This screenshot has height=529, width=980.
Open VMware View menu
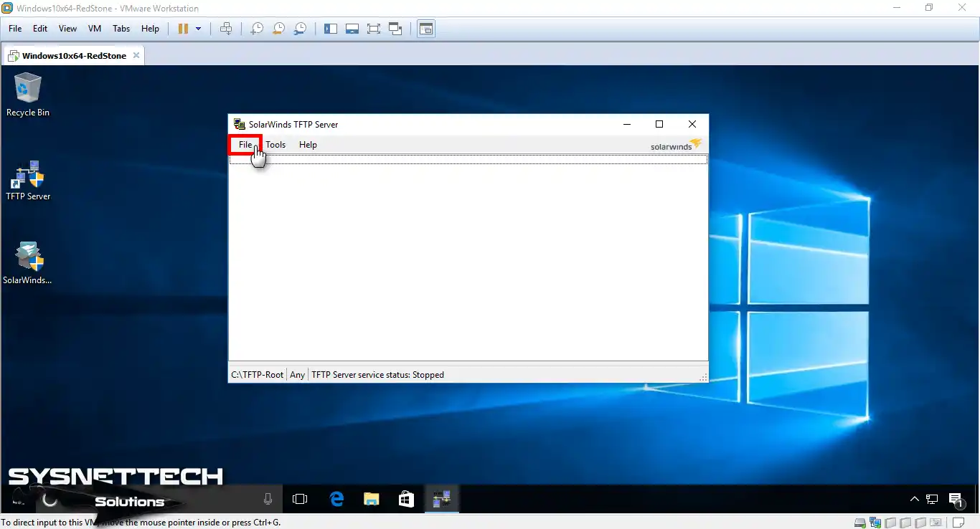point(67,29)
